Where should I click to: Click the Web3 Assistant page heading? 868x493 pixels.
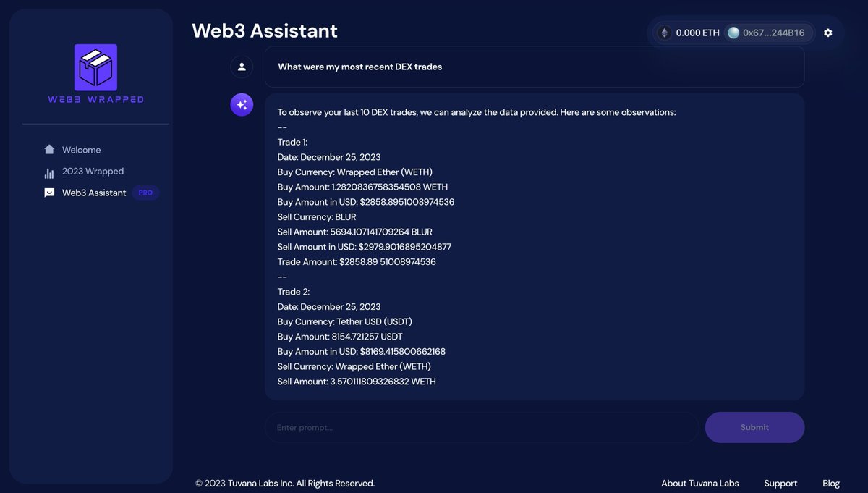point(265,30)
